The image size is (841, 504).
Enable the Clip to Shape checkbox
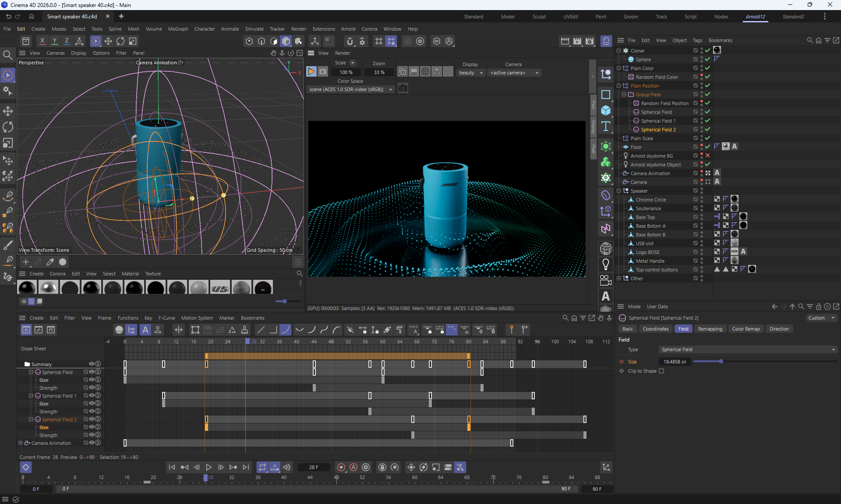pos(661,371)
